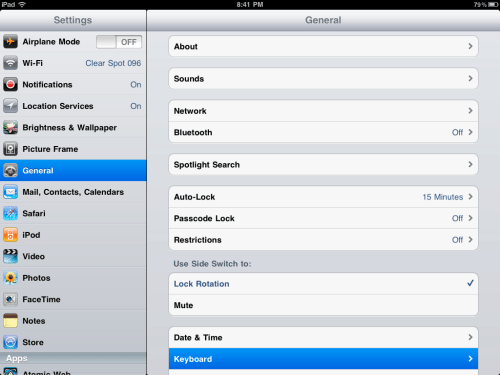
Task: Open the About row
Action: [323, 46]
